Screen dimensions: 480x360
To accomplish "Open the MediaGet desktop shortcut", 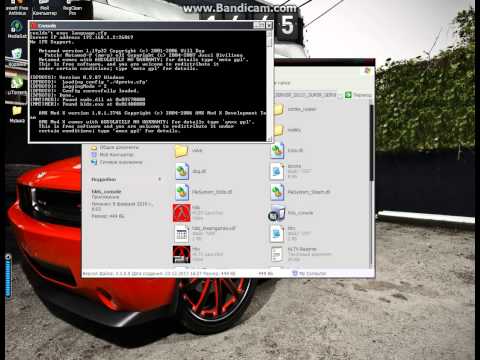I will tap(16, 28).
